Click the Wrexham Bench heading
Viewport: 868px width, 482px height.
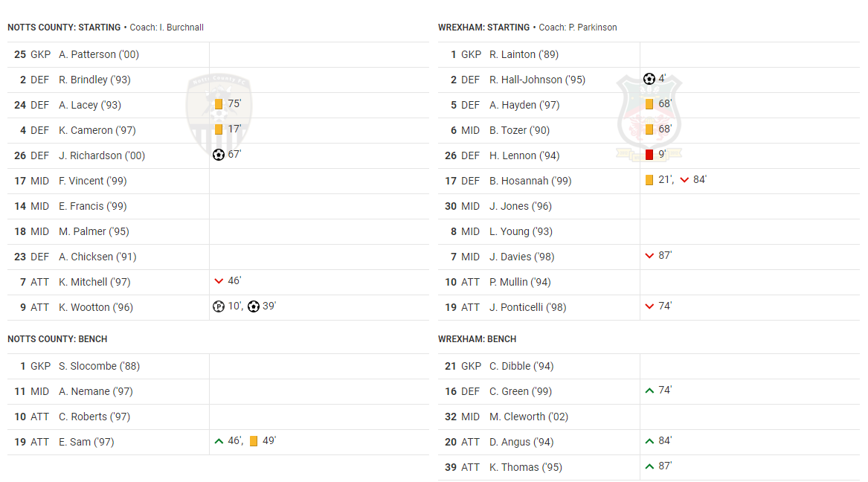[x=477, y=339]
